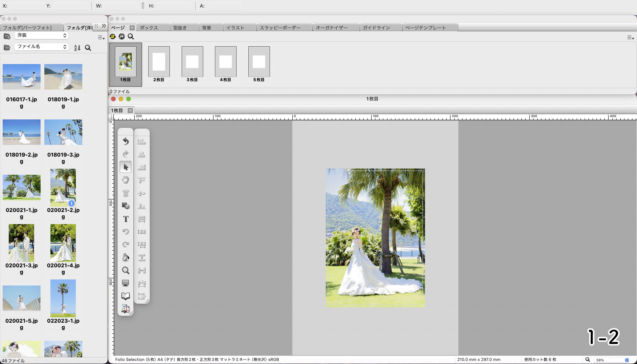Screen dimensions: 637x364
Task: Click the add folder icon
Action: pyautogui.click(x=7, y=36)
